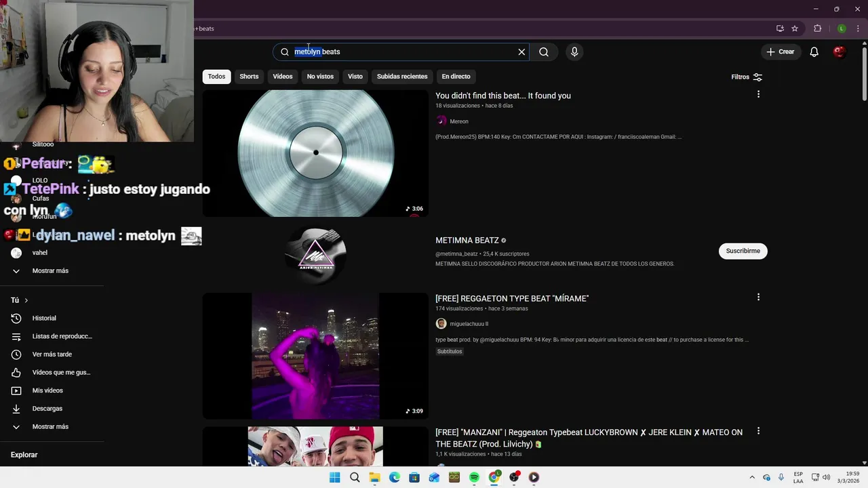Screen dimensions: 868x488
Task: Open the Filtros filter panel
Action: pos(747,77)
